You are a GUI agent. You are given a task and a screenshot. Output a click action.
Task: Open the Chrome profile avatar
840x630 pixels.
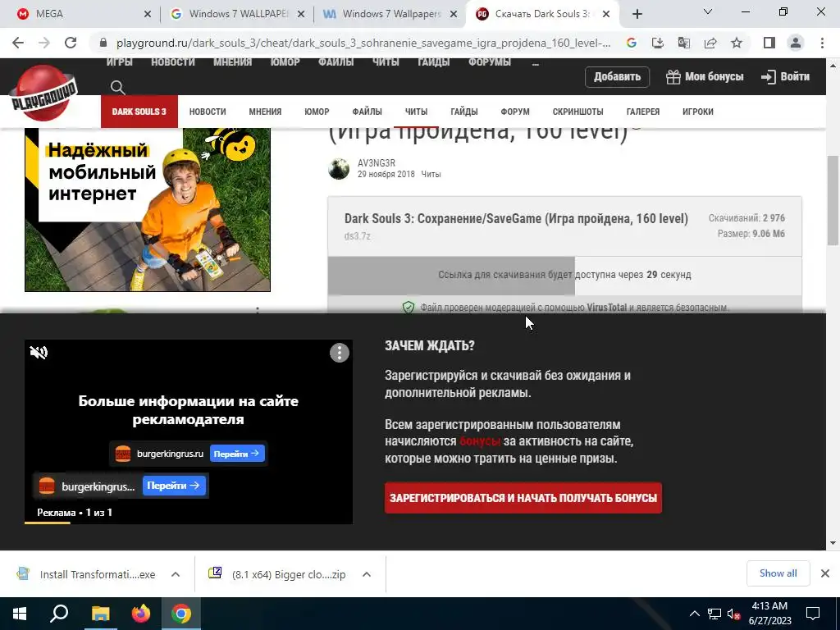point(796,43)
